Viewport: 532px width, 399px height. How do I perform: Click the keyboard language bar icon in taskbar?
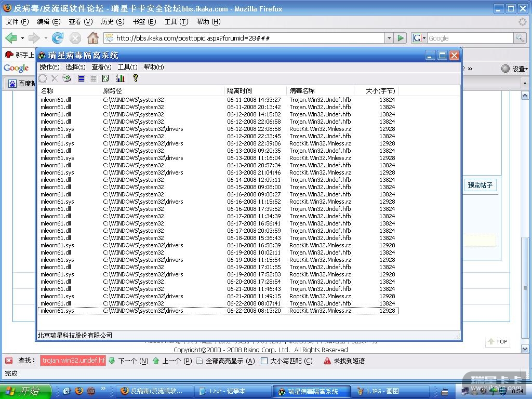tap(444, 392)
